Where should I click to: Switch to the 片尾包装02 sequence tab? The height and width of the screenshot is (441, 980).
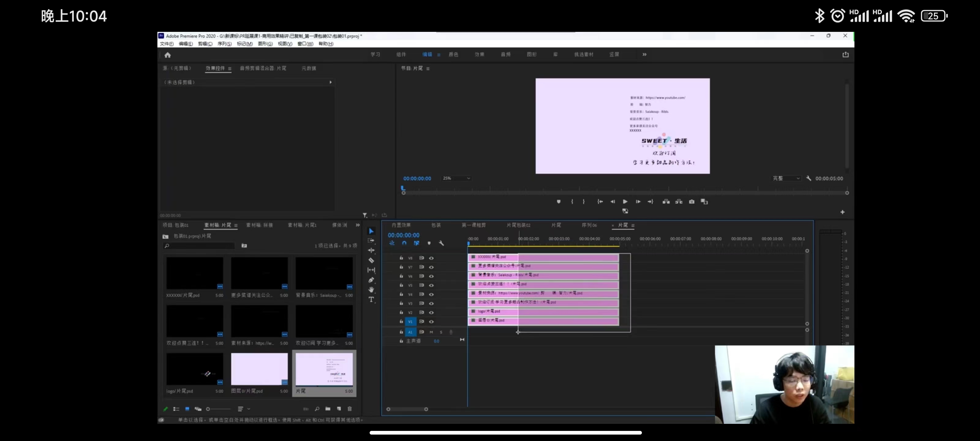518,225
